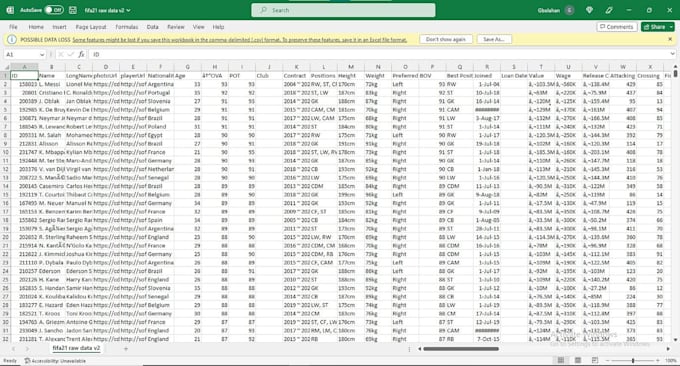Viewport: 680px width, 366px height.
Task: Click the Joined header cell
Action: (x=487, y=75)
